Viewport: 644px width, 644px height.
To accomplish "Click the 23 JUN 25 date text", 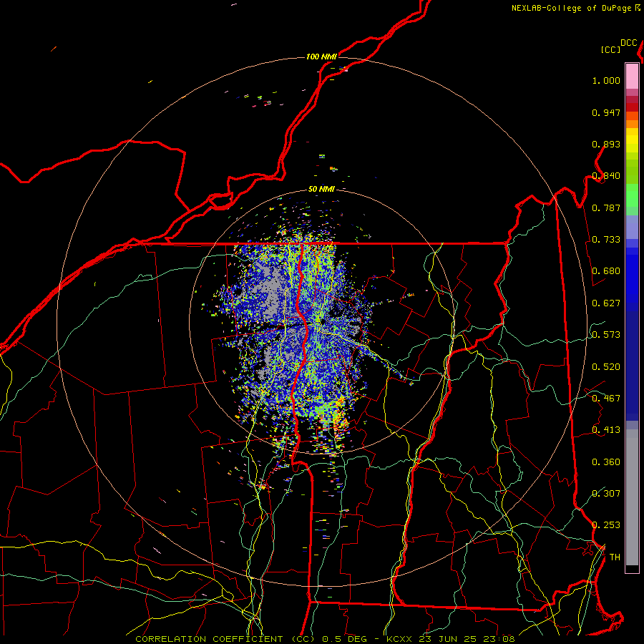I will coord(448,639).
